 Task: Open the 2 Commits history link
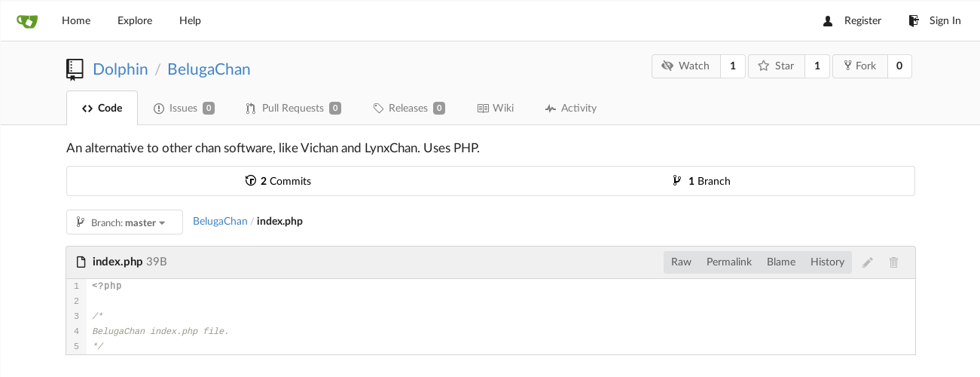click(278, 181)
